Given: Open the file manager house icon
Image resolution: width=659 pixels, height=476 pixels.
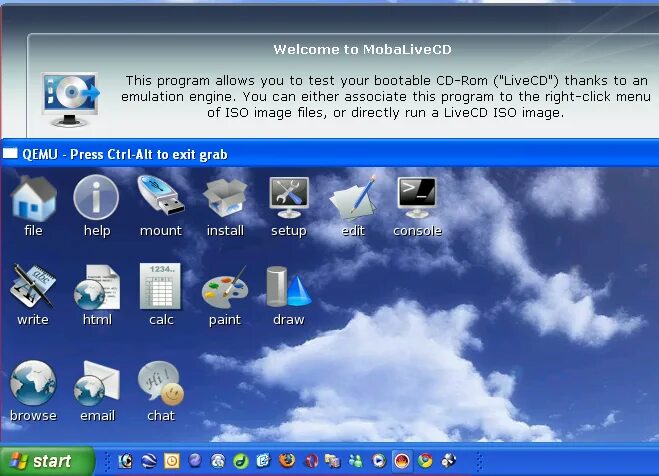Looking at the screenshot, I should 33,199.
